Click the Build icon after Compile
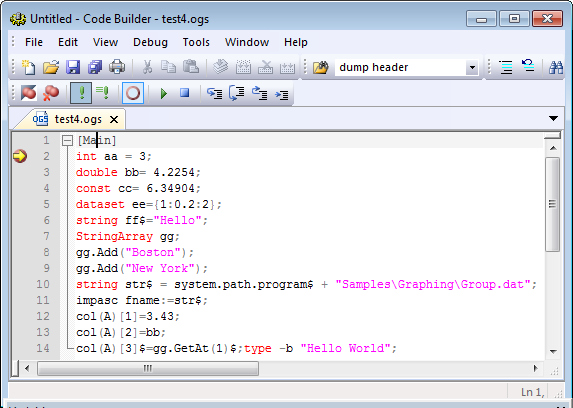Image resolution: width=573 pixels, height=408 pixels. (x=243, y=67)
